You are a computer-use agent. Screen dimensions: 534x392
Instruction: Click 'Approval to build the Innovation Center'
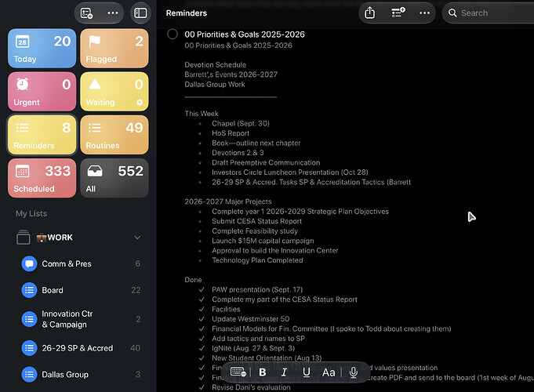pyautogui.click(x=274, y=251)
